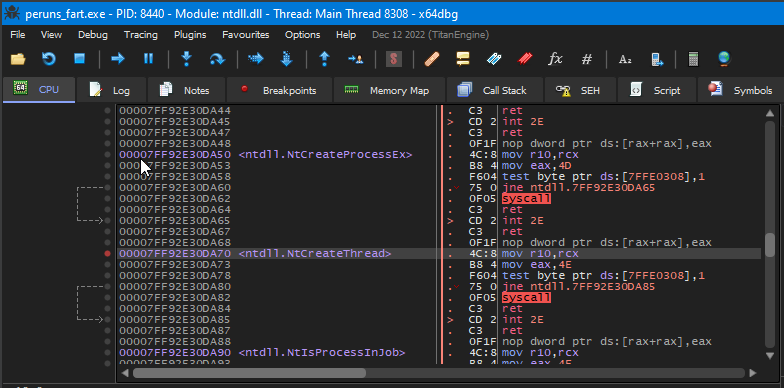Open the Tracing menu

[x=140, y=34]
